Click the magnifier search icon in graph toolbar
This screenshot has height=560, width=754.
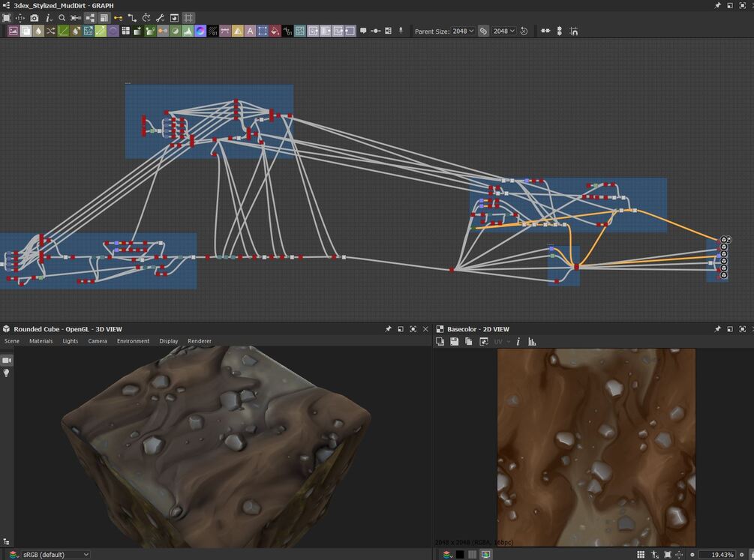point(62,18)
